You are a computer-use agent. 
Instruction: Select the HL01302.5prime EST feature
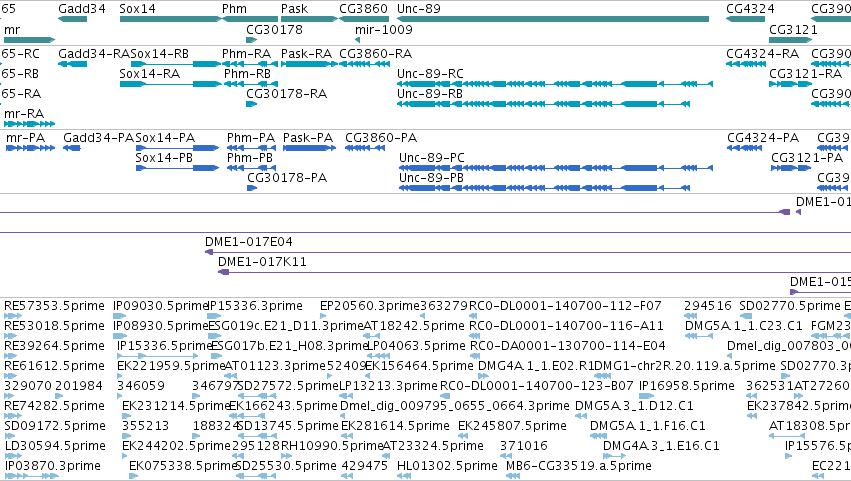[x=404, y=476]
